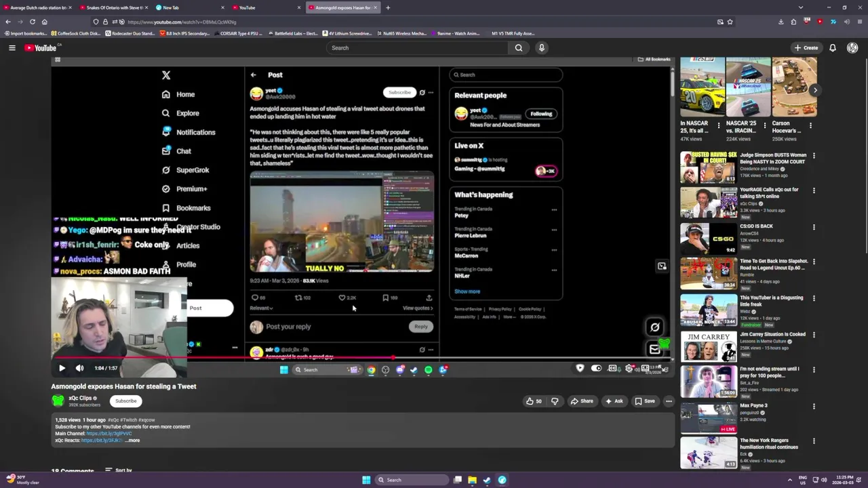The width and height of the screenshot is (868, 488).
Task: Open the player settings gear
Action: 629,368
